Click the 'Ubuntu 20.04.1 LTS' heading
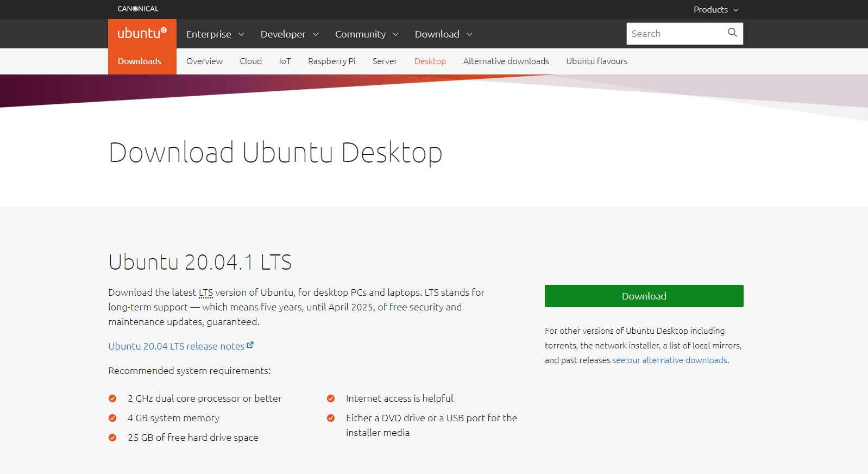868x474 pixels. 200,262
